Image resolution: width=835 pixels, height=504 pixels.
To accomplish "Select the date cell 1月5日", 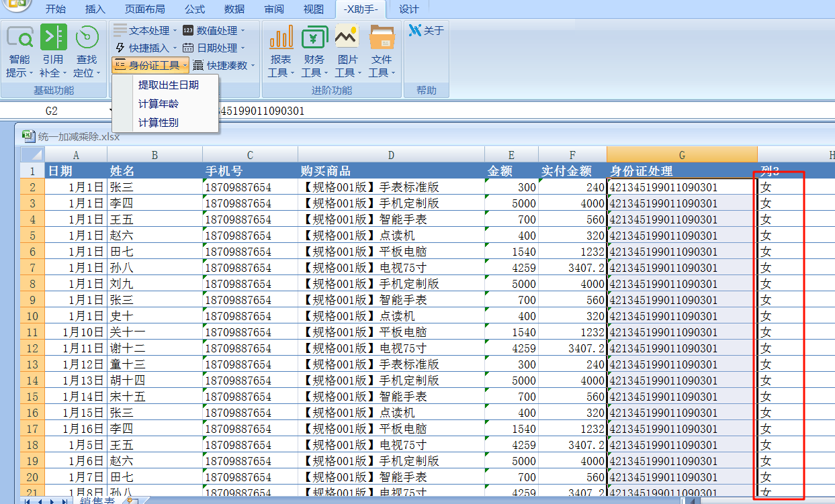I will 76,445.
